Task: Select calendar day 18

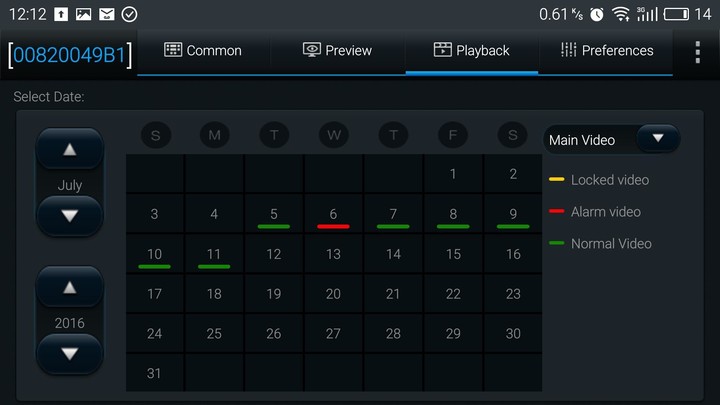Action: 214,294
